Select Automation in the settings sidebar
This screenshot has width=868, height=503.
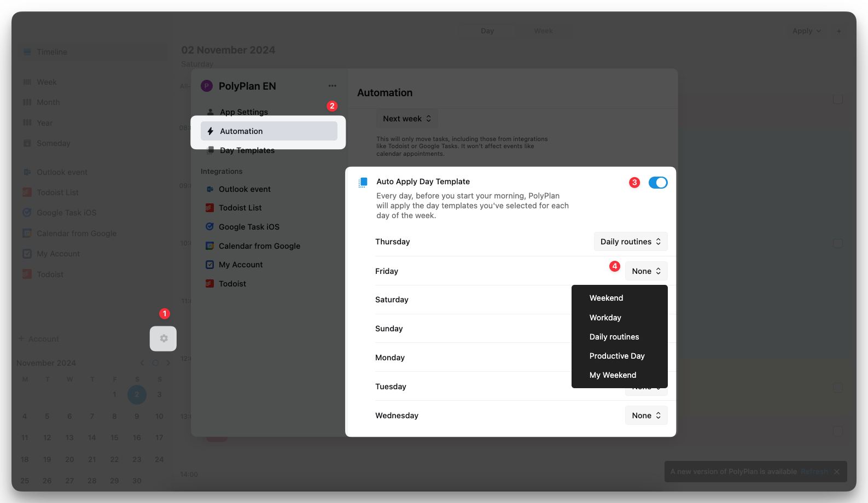(x=269, y=131)
